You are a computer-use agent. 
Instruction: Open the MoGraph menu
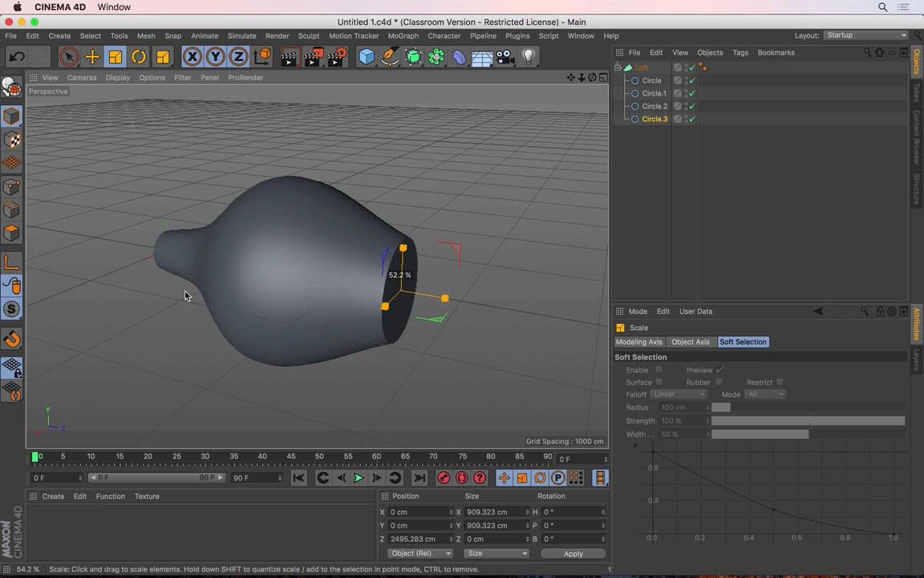403,35
